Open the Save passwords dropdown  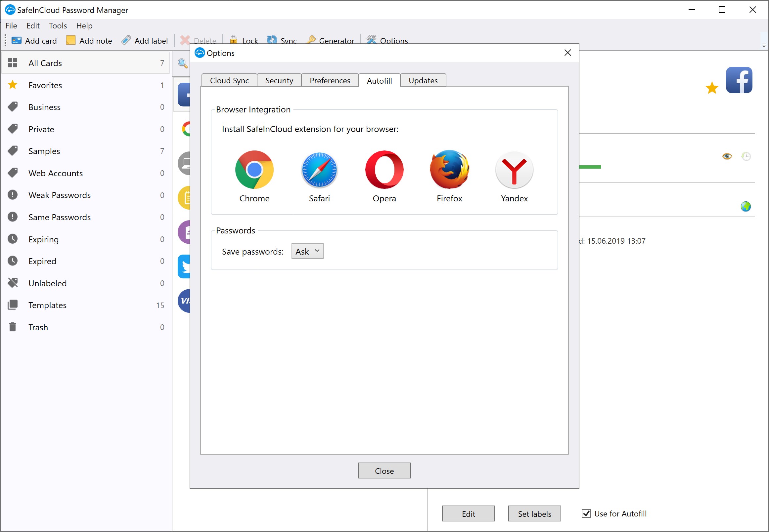[307, 251]
